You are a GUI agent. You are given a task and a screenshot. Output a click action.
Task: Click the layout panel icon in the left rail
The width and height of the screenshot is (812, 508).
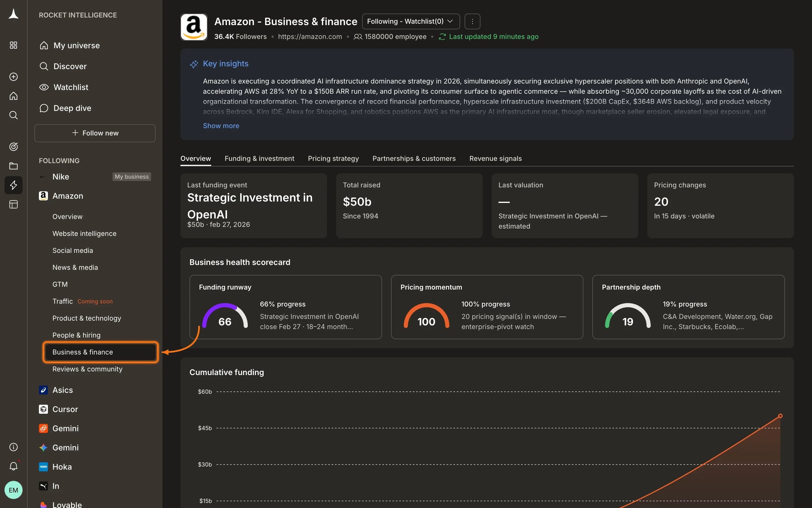tap(14, 204)
